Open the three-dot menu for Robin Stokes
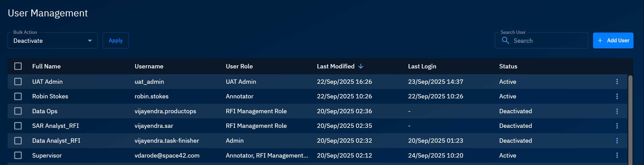 [x=617, y=96]
